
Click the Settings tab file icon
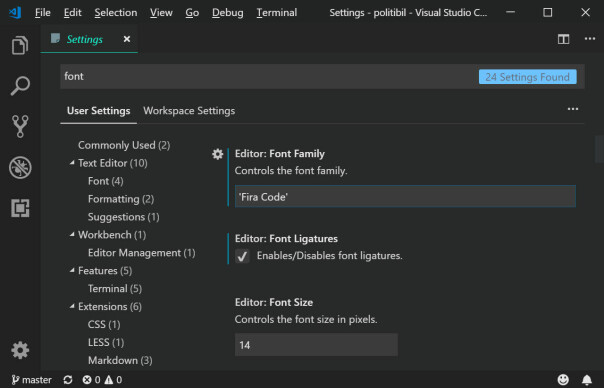pos(55,39)
